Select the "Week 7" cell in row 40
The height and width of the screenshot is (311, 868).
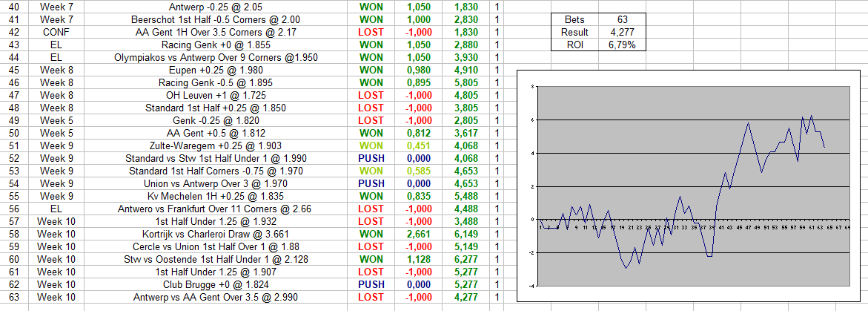pos(56,7)
